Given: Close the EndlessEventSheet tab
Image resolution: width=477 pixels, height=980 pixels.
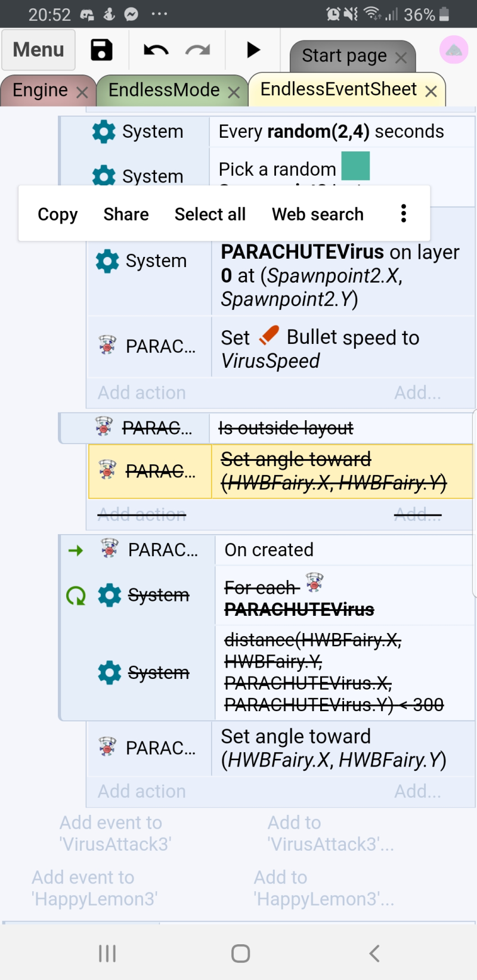Looking at the screenshot, I should pos(431,91).
